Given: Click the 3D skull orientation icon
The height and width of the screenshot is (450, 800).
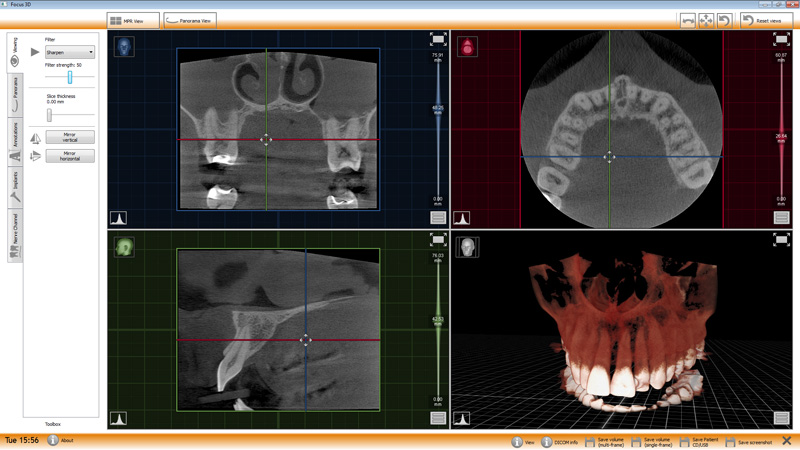Looking at the screenshot, I should pyautogui.click(x=467, y=247).
